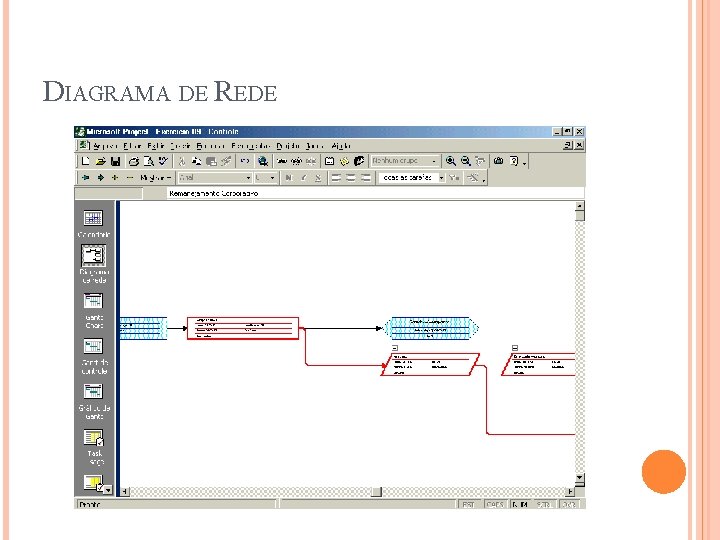This screenshot has height=540, width=720.
Task: Open the Arquivo menu
Action: [105, 146]
